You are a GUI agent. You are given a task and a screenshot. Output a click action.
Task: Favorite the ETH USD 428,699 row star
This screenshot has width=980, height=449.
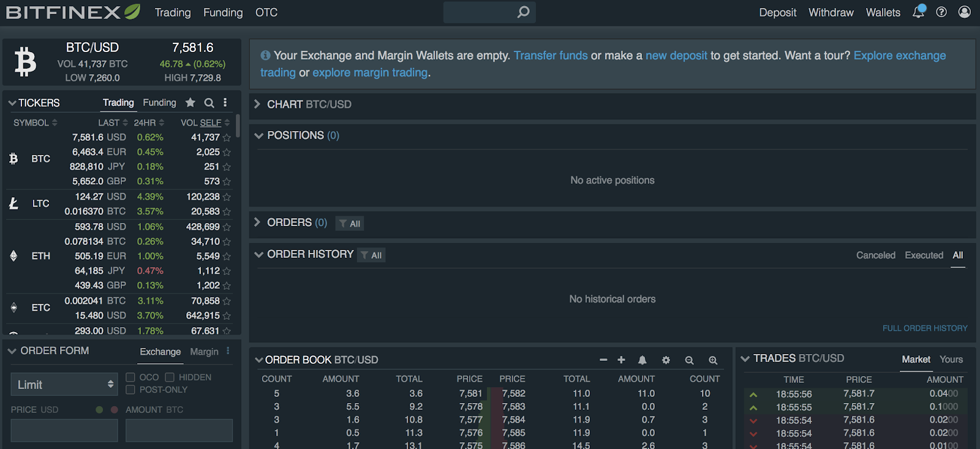point(227,227)
